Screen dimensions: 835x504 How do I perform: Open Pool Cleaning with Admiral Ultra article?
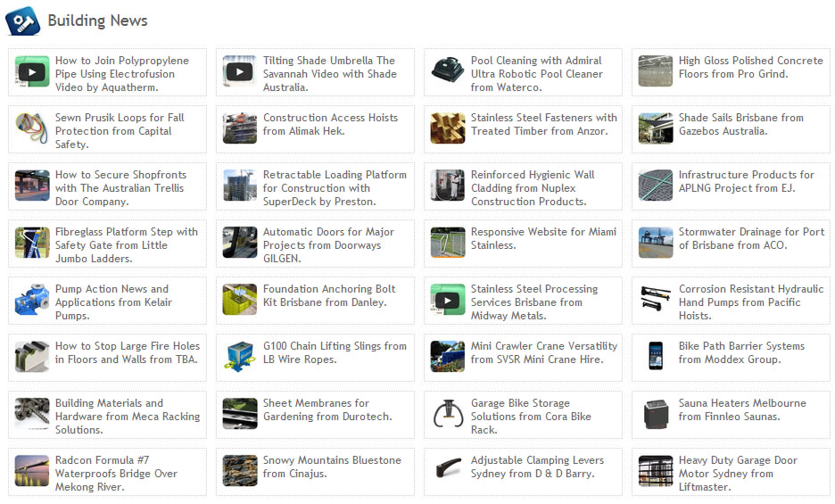pyautogui.click(x=537, y=74)
